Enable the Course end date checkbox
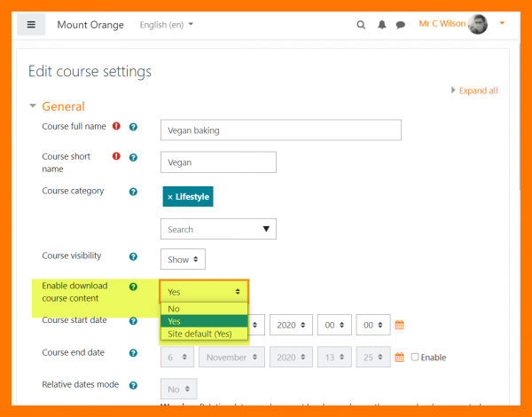This screenshot has height=417, width=532. (415, 358)
